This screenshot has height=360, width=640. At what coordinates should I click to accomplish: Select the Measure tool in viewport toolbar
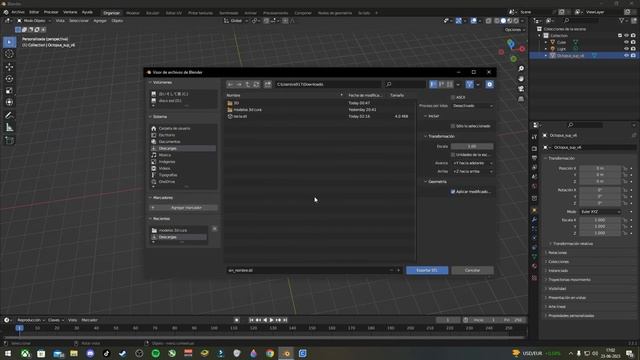coord(9,128)
